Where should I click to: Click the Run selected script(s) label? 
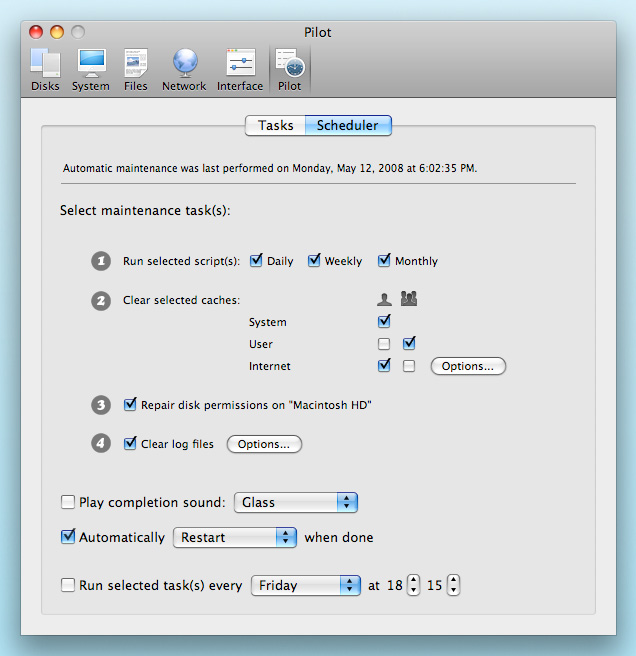click(x=182, y=261)
